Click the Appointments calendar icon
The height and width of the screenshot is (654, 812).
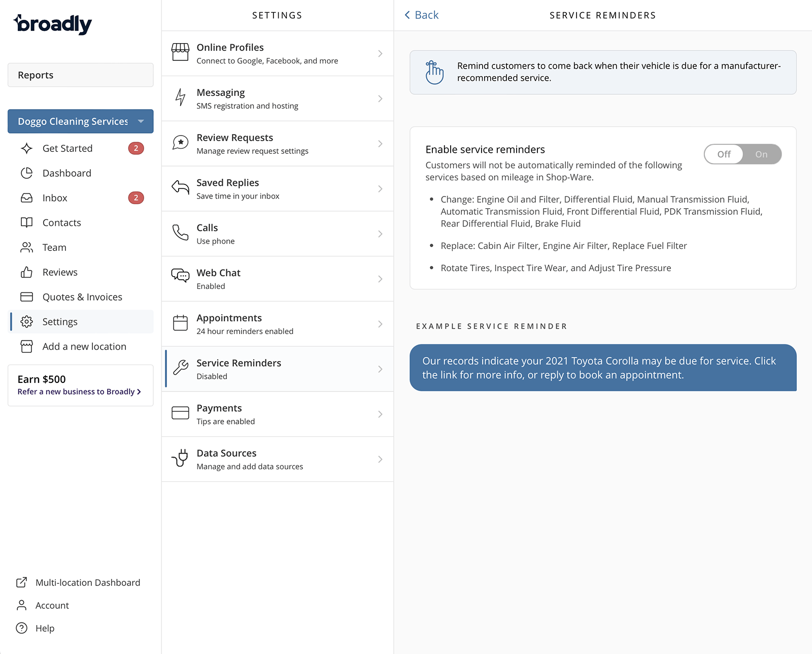tap(180, 323)
